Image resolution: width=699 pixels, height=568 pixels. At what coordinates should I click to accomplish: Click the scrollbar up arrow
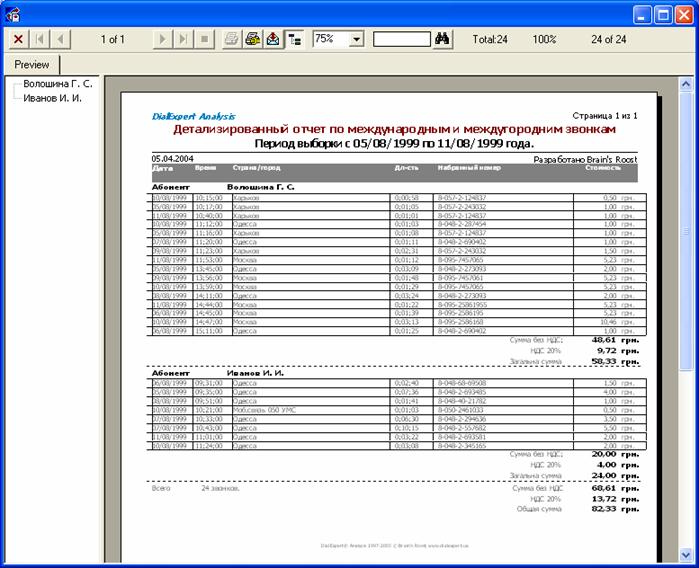tap(686, 84)
